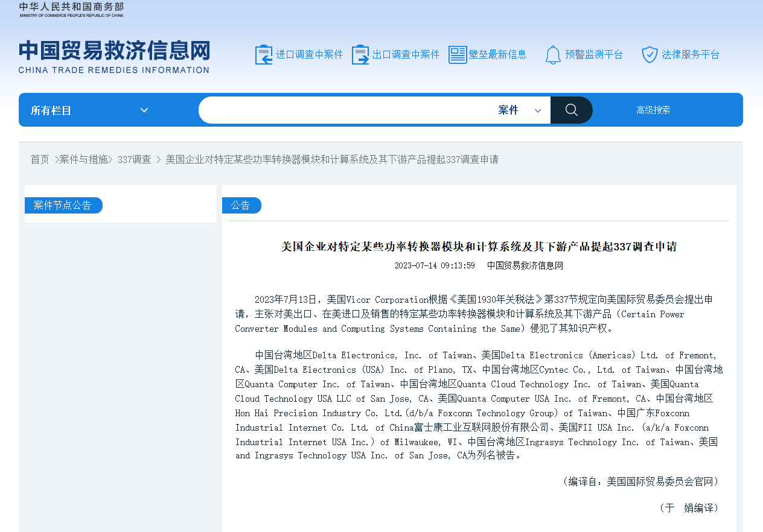Viewport: 763px width, 532px height.
Task: Go to 首页 in breadcrumb
Action: coord(40,159)
